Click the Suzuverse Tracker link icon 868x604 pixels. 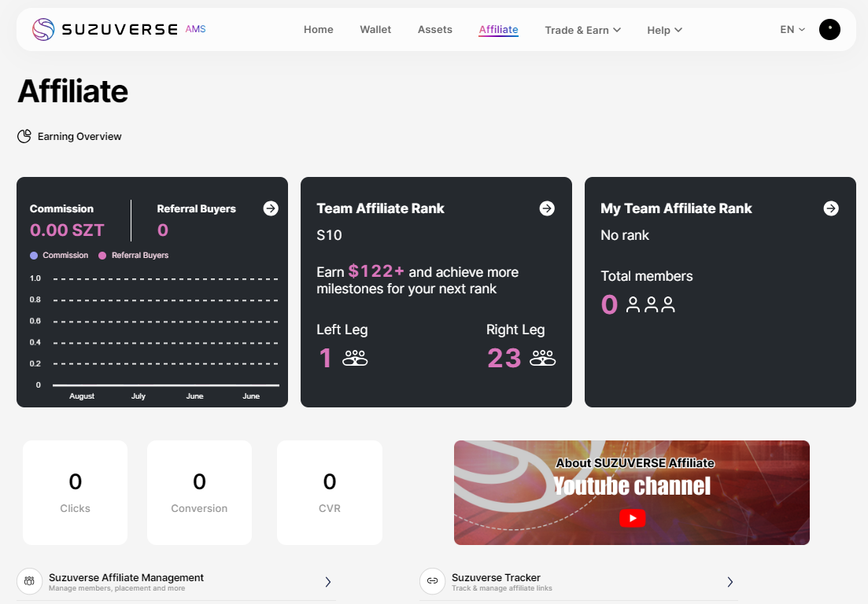tap(432, 582)
